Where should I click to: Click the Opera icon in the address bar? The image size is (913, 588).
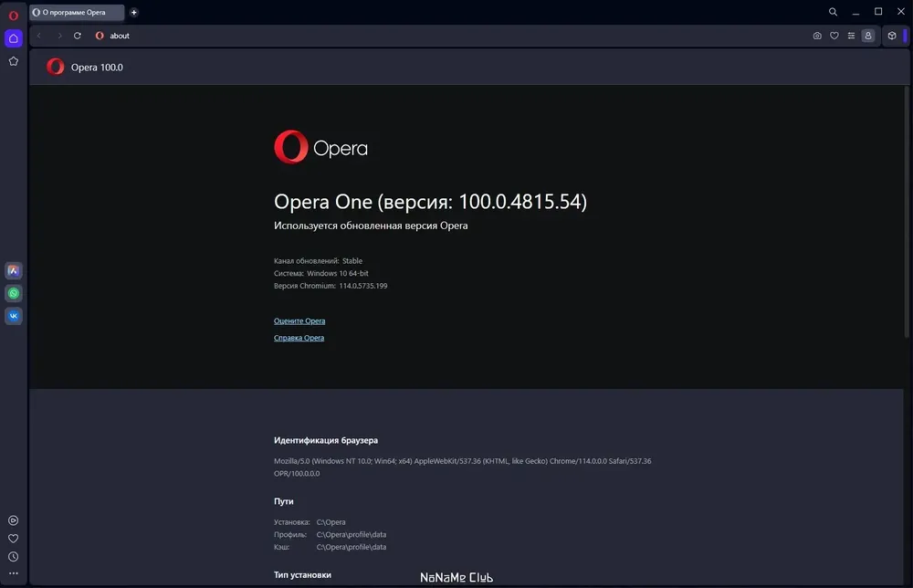100,36
